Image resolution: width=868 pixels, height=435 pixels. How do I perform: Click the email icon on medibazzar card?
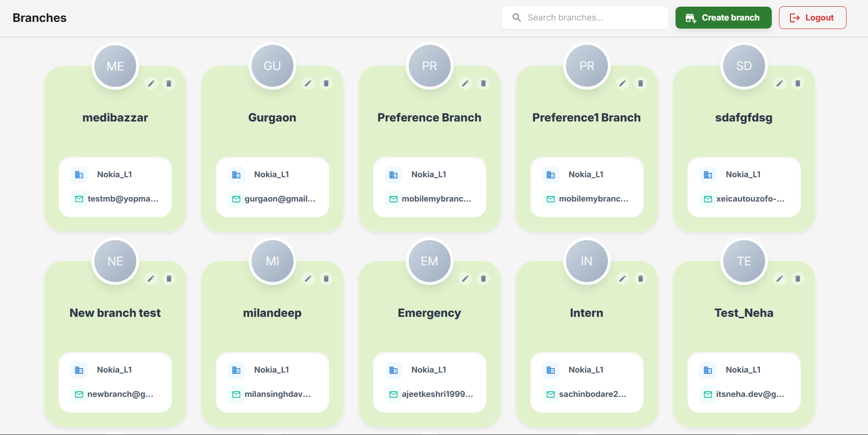(79, 199)
